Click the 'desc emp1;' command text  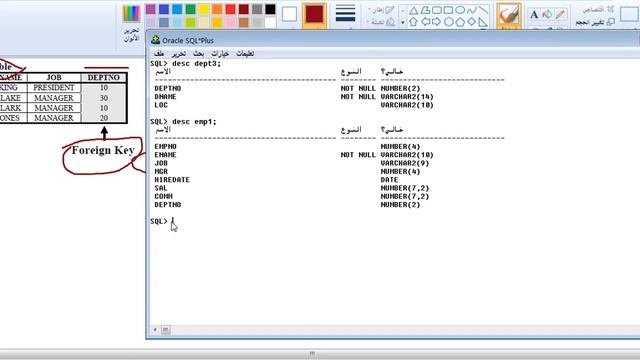194,122
